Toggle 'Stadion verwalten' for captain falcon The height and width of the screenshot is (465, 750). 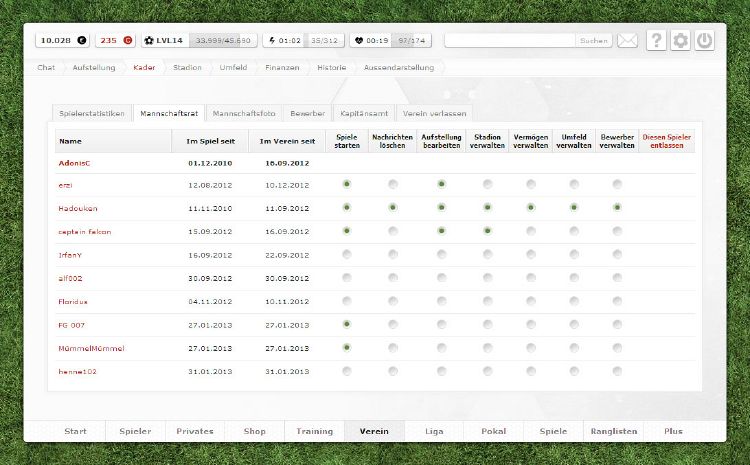click(x=487, y=231)
